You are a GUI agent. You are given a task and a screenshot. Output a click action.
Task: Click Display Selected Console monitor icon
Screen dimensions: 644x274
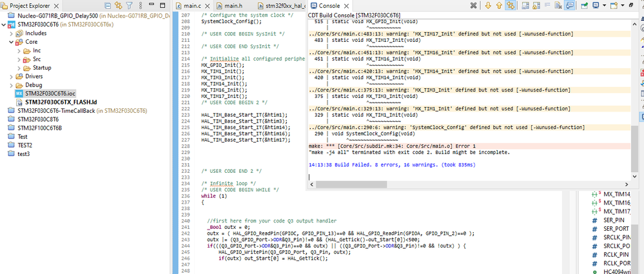point(596,5)
